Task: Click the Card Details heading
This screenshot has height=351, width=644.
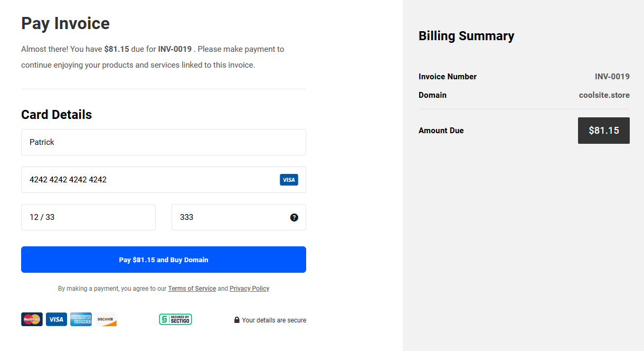Action: tap(56, 115)
